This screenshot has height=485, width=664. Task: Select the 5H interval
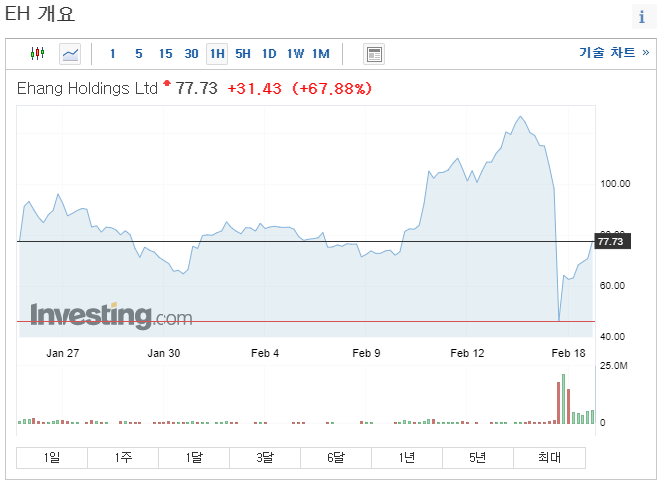[243, 54]
